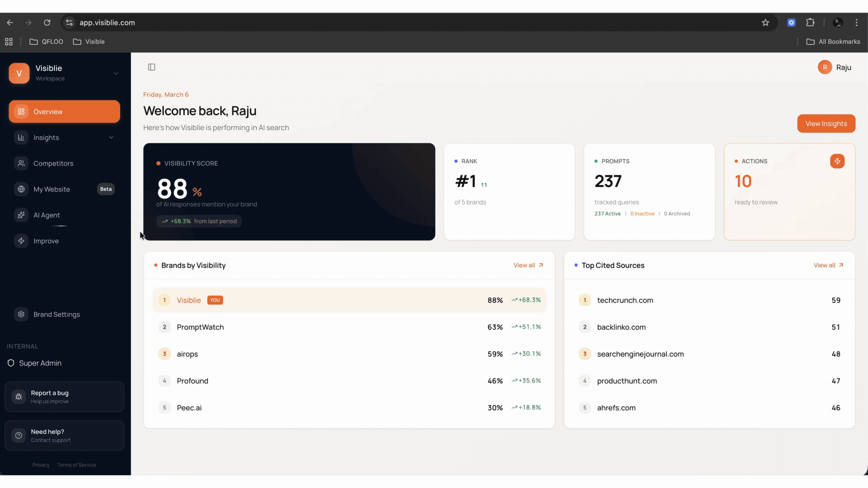Go to the Overview page

point(64,112)
